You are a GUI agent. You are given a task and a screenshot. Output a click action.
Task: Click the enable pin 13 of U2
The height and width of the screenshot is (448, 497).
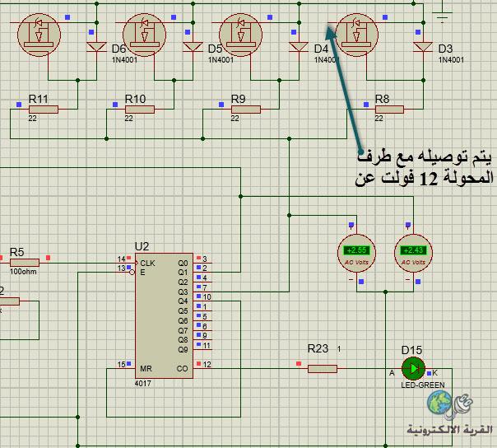[127, 270]
